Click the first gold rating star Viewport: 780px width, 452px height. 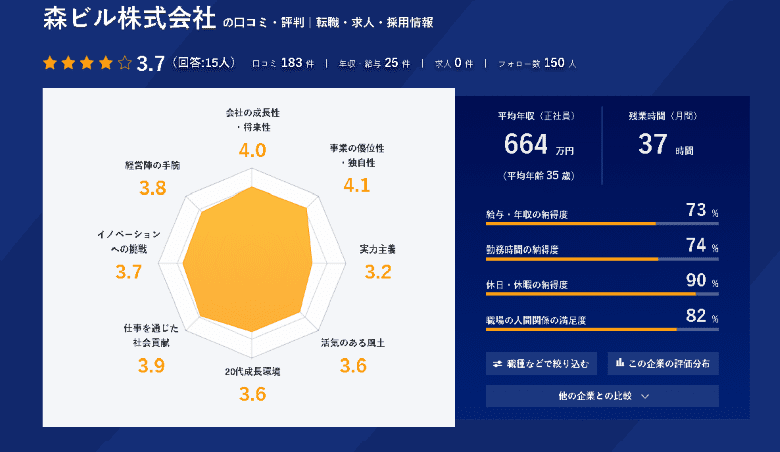click(x=50, y=63)
